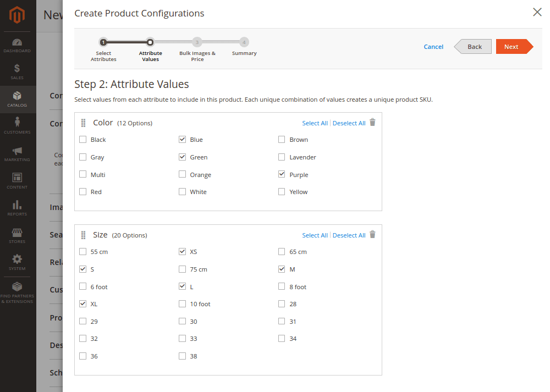
Task: Open Find Partners & Extensions
Action: coord(17,293)
